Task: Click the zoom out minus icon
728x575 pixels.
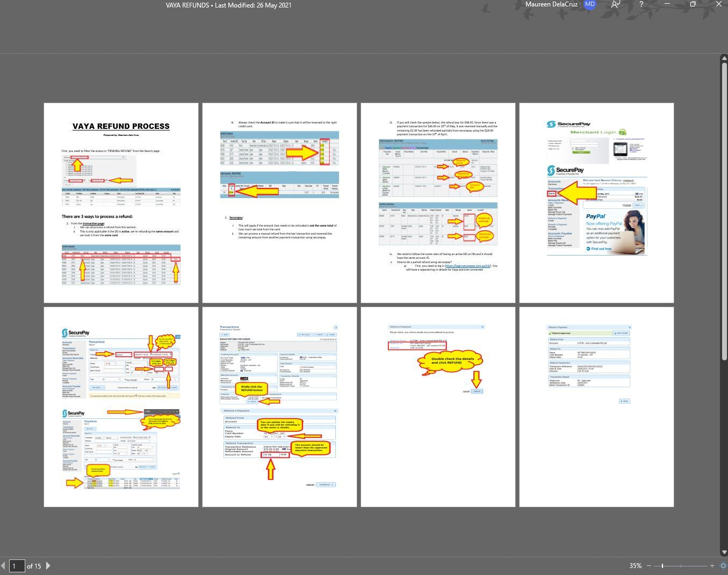Action: pos(649,566)
